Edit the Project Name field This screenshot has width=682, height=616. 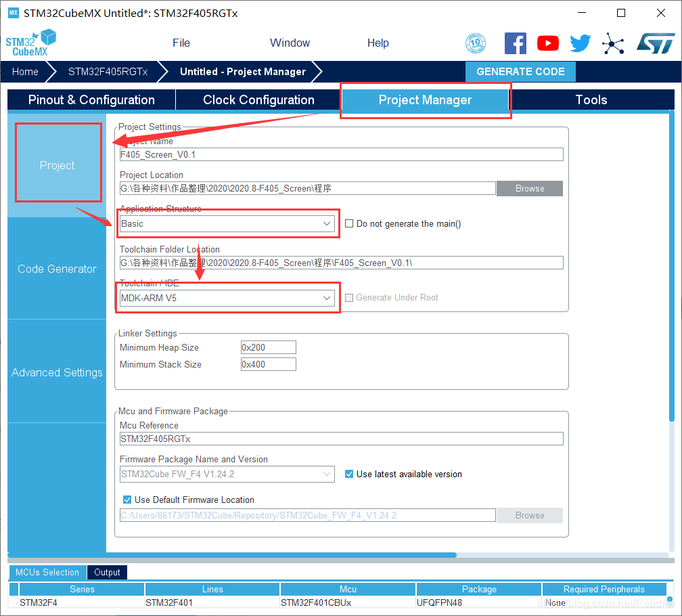(342, 154)
